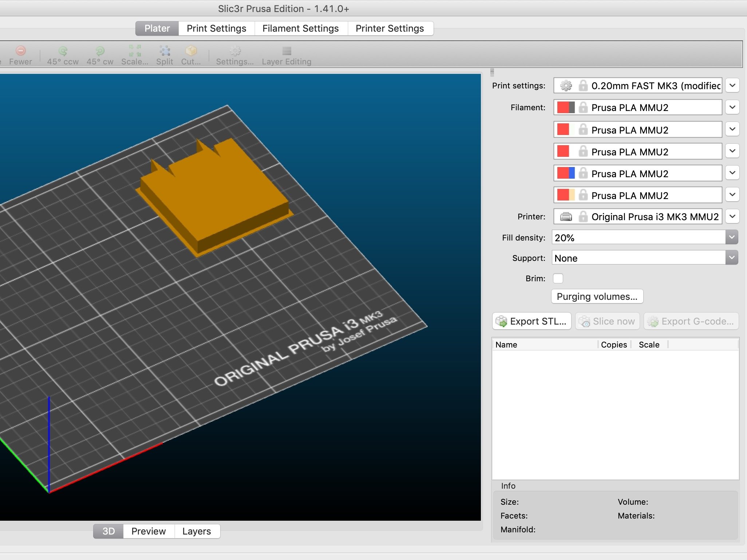Viewport: 747px width, 560px height.
Task: Click the Purging volumes... button
Action: pyautogui.click(x=597, y=297)
